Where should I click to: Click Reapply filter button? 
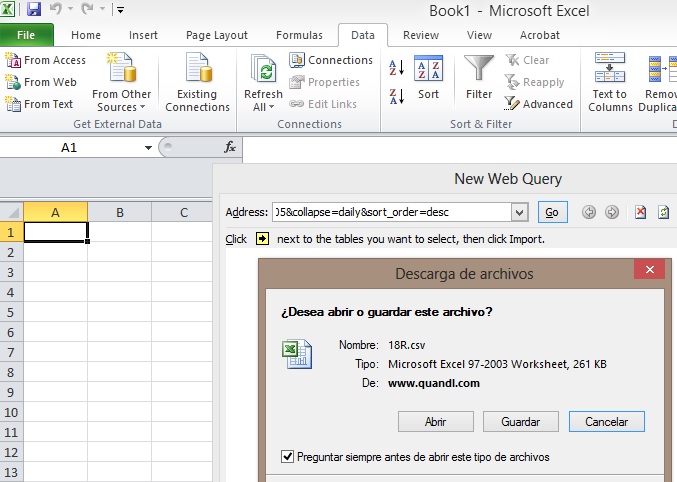click(x=534, y=82)
